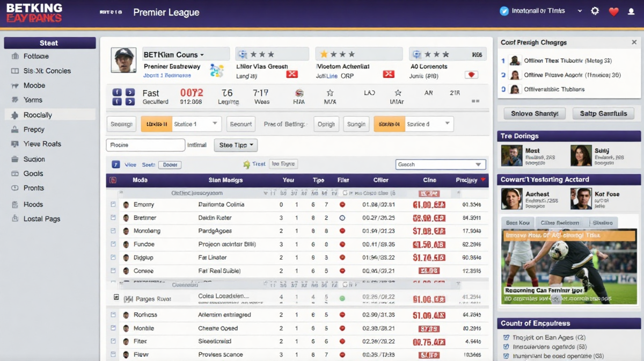Expand the Groech combo box
This screenshot has height=361, width=644.
440,164
